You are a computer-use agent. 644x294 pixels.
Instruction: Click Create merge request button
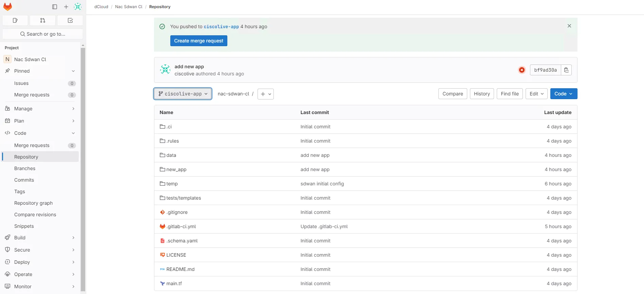coord(198,41)
